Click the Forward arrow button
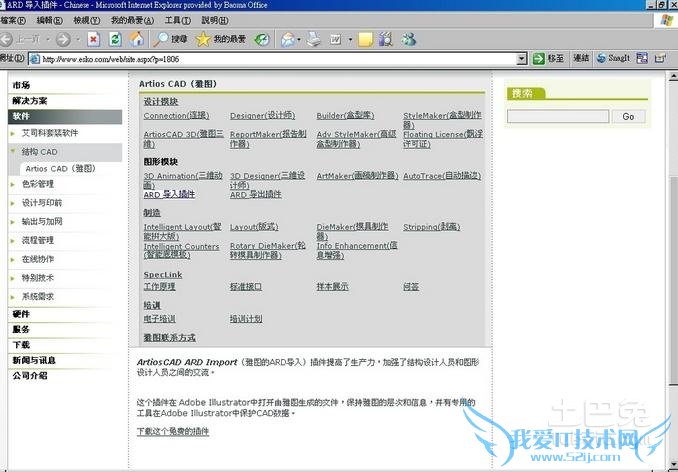Screen dimensions: 678x472 [x=63, y=40]
